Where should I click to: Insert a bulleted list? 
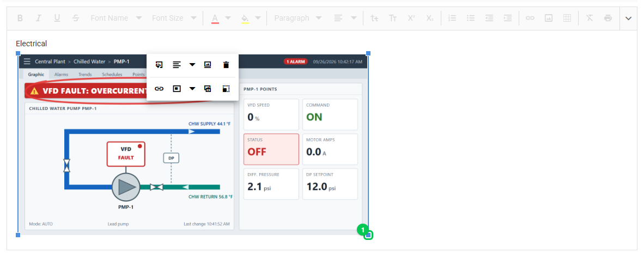(471, 18)
